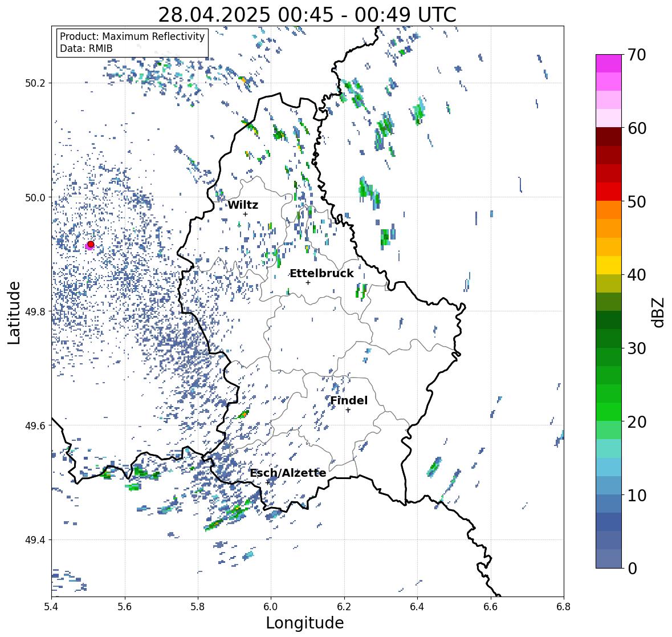Click the colorbar tick label 50
Image resolution: width=672 pixels, height=637 pixels.
click(x=637, y=201)
